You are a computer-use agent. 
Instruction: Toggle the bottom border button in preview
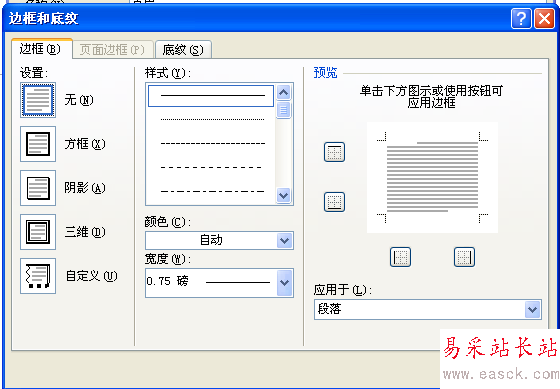pyautogui.click(x=334, y=202)
